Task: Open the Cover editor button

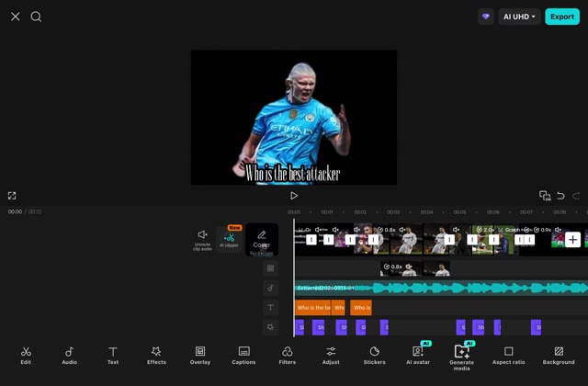Action: point(262,240)
